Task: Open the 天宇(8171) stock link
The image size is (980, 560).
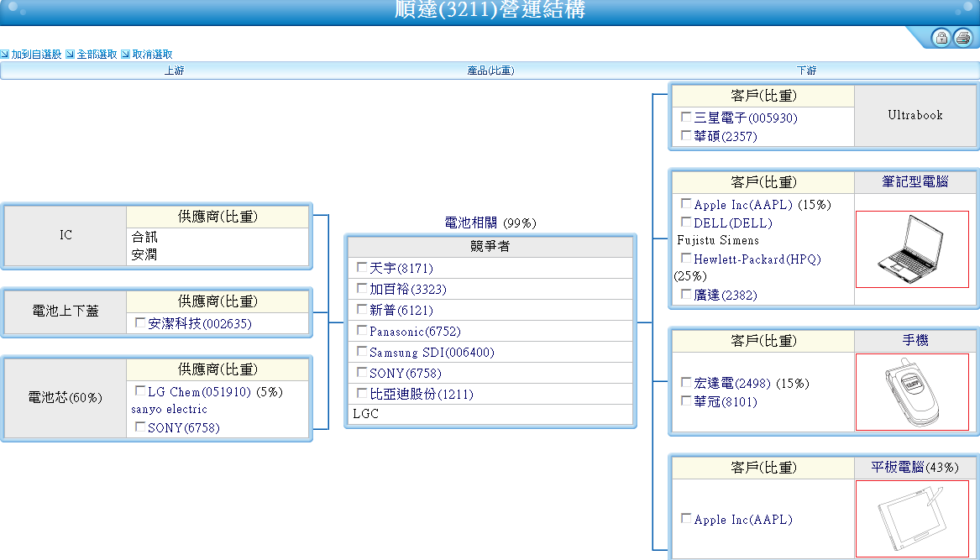Action: click(x=401, y=269)
